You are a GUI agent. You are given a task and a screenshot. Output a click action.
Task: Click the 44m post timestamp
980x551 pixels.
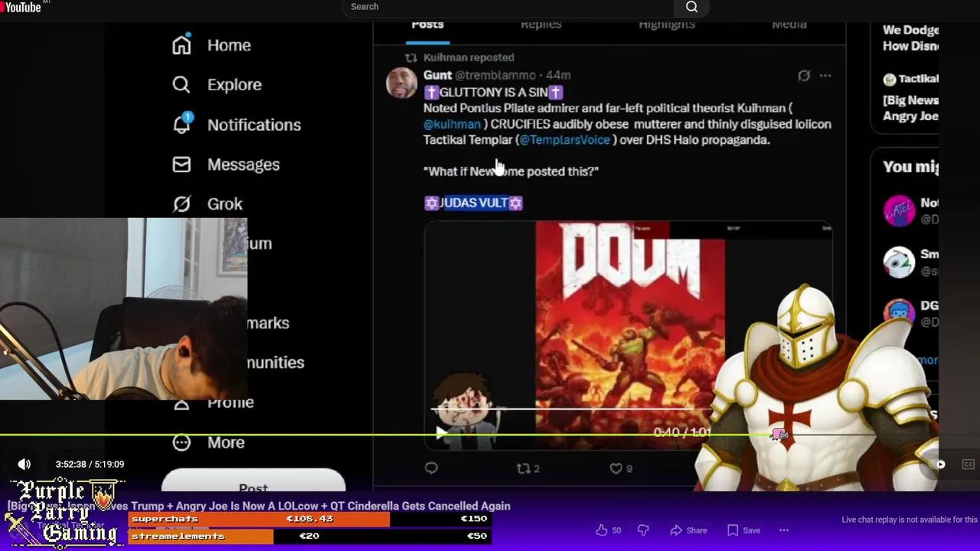pos(558,75)
